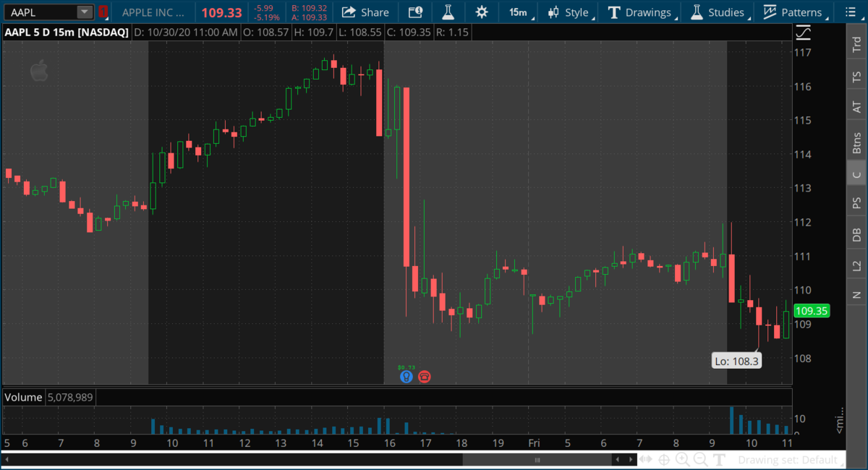The width and height of the screenshot is (868, 470).
Task: Click the bid price B: 109.32
Action: coord(309,8)
